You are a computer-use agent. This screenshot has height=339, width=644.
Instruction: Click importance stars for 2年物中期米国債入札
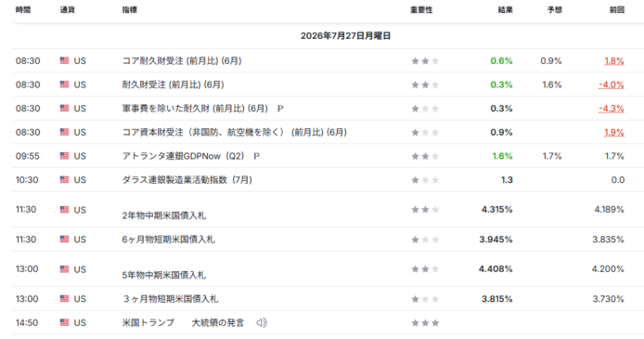(x=425, y=210)
